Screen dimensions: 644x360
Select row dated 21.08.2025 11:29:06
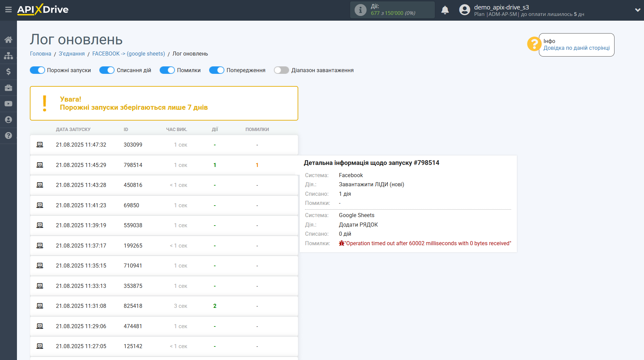point(164,326)
